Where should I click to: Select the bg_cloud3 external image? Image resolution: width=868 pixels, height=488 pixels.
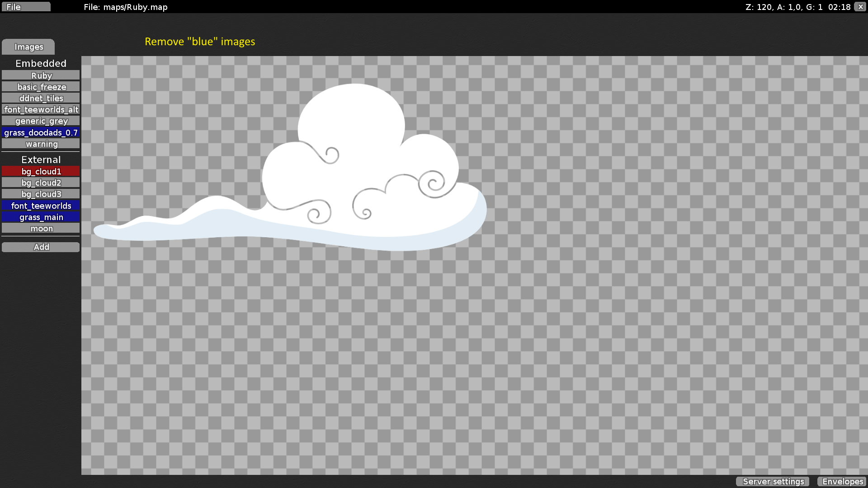(41, 194)
